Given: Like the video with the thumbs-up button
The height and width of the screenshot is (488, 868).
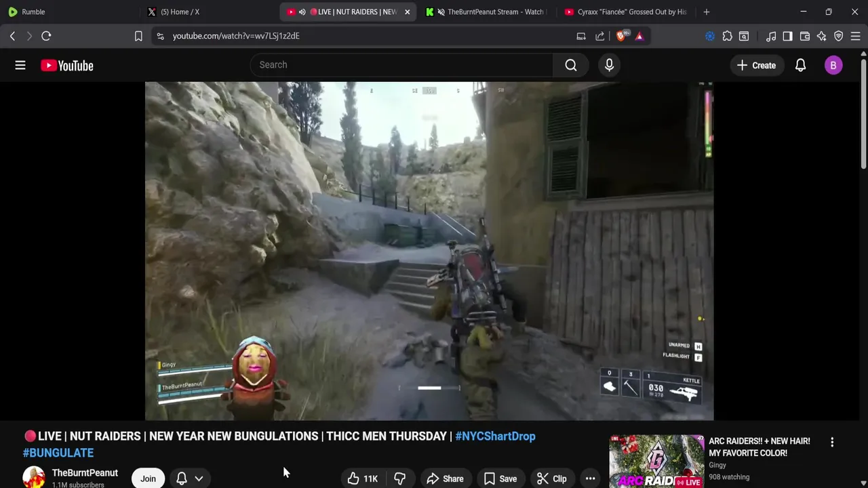Looking at the screenshot, I should click(362, 479).
